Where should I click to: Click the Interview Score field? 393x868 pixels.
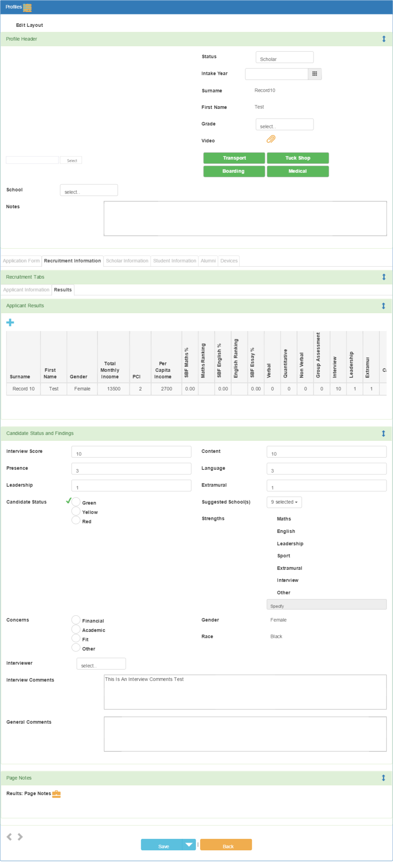tap(131, 452)
